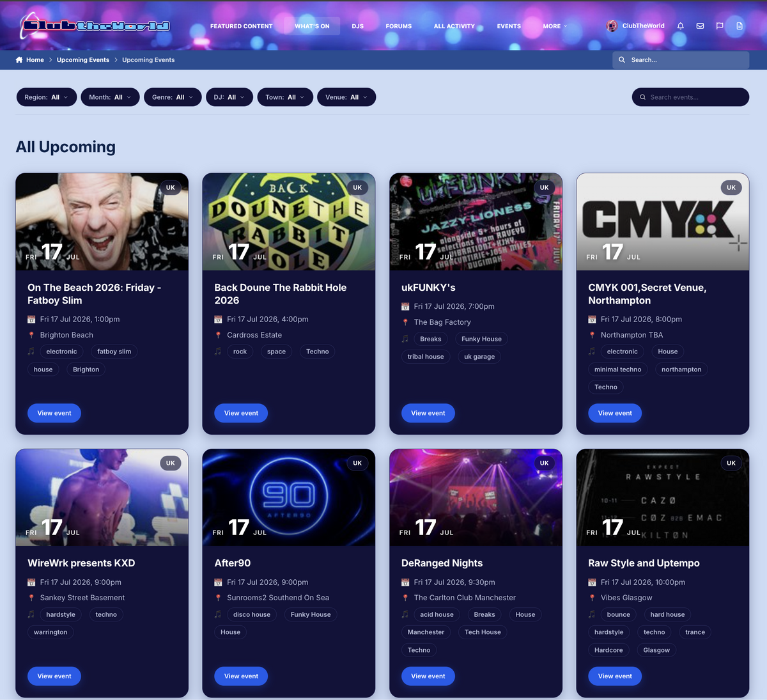Click into the top Search field
767x700 pixels.
click(681, 60)
